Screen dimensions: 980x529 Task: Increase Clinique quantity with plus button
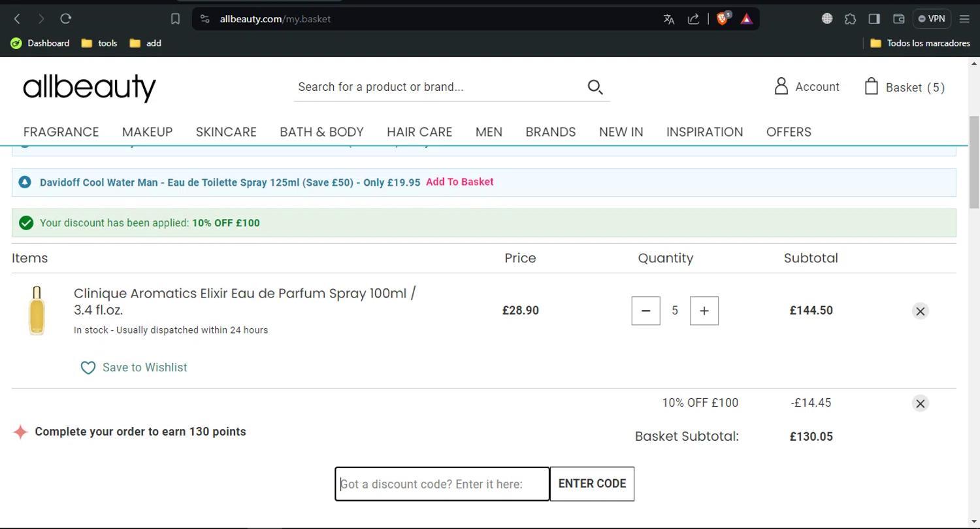click(x=704, y=311)
